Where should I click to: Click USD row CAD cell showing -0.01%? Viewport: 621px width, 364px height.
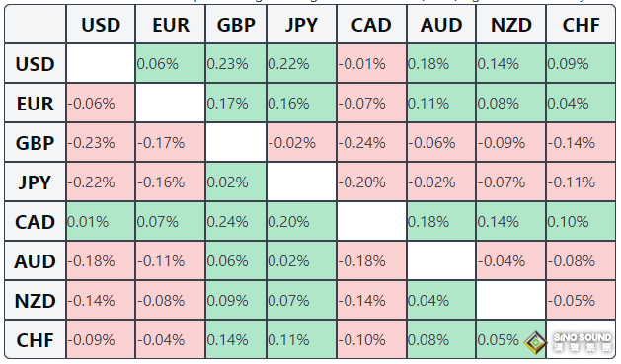tap(371, 64)
